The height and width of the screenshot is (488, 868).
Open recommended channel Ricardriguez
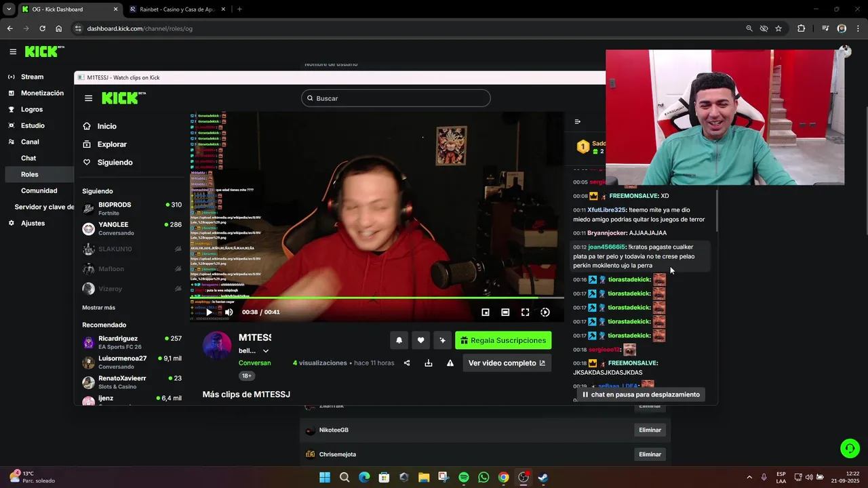coord(132,342)
